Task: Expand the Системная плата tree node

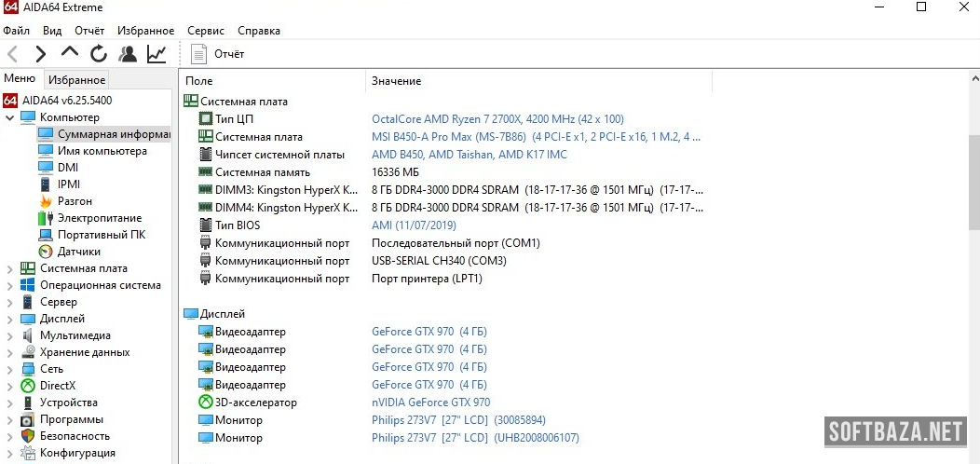Action: 9,268
